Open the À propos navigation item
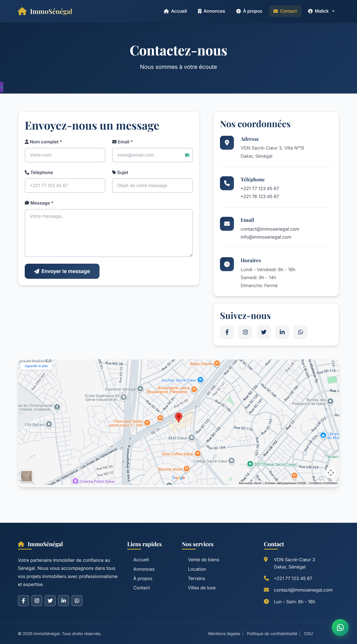 pos(249,11)
